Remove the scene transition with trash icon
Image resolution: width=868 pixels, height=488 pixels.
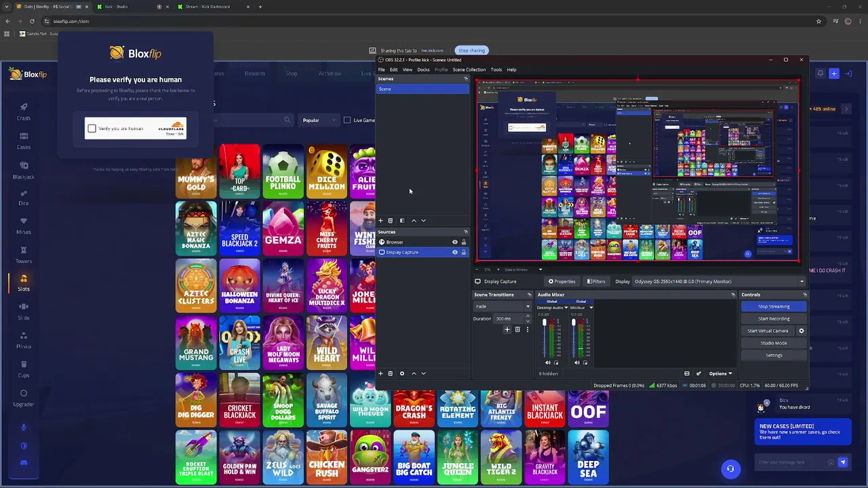tap(517, 329)
